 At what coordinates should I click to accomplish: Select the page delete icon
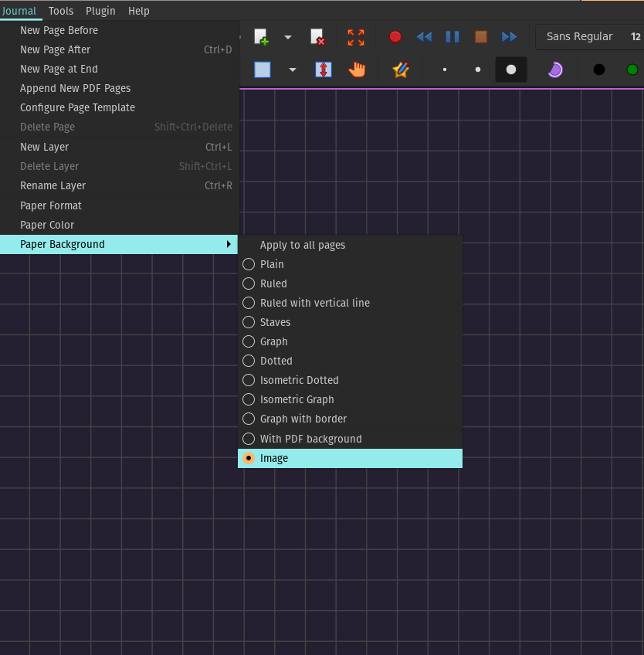click(317, 36)
